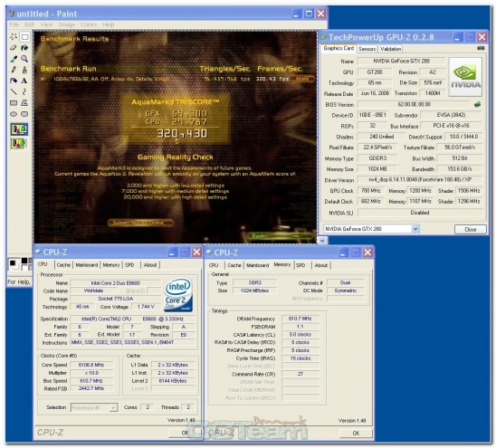Click the Subvendor field EVGA (3842)

click(451, 115)
